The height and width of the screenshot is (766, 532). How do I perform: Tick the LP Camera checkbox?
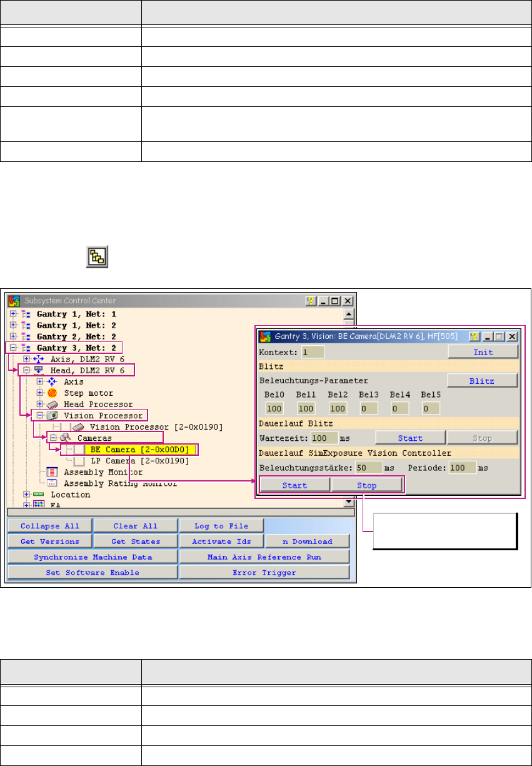click(79, 460)
